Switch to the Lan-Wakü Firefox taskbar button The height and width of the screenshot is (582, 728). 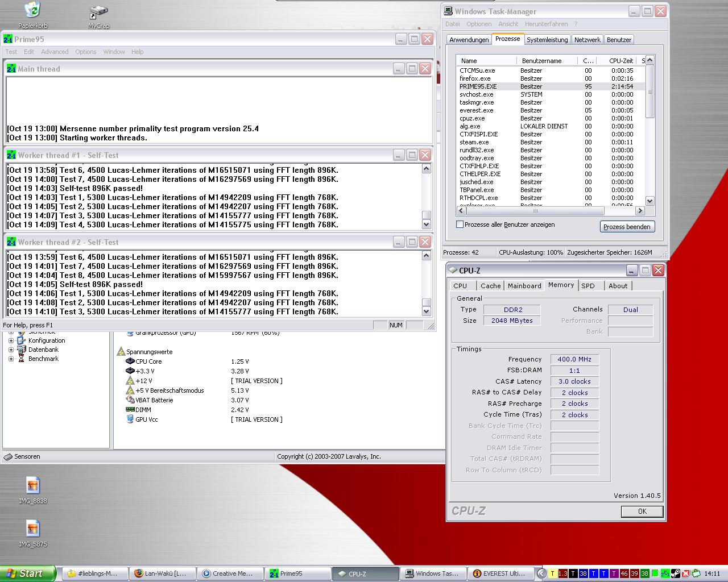point(163,573)
